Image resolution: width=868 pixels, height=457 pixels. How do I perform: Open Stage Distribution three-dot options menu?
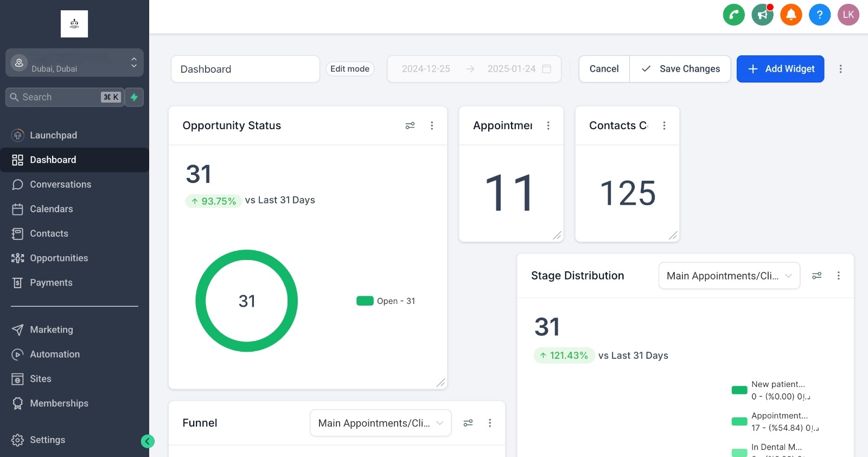(838, 276)
